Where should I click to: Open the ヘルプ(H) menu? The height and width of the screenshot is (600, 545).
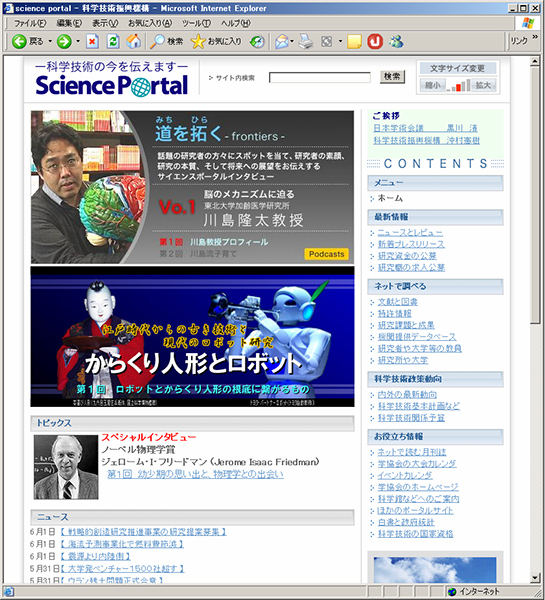[236, 23]
